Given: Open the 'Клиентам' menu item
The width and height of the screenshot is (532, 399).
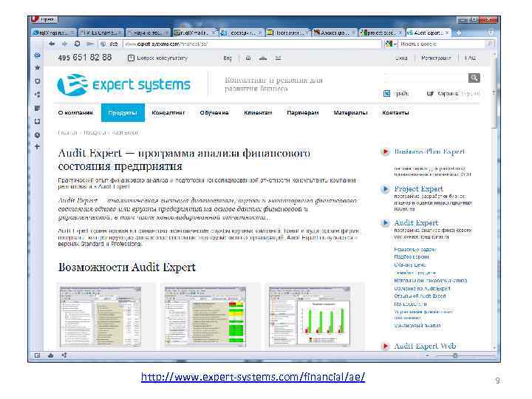Looking at the screenshot, I should (x=258, y=112).
